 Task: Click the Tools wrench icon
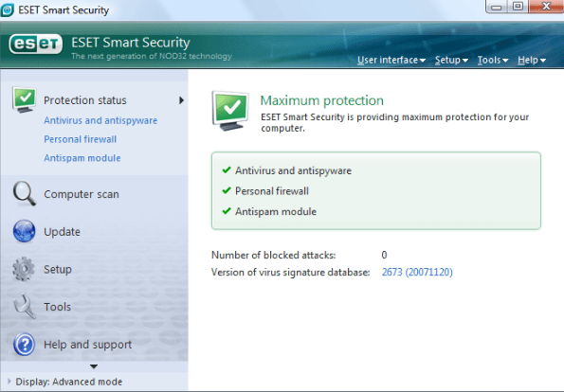click(25, 307)
